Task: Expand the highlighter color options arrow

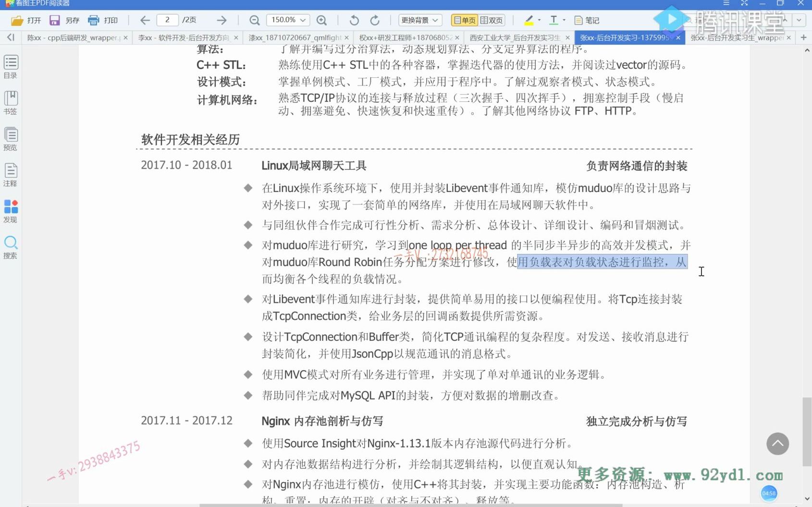Action: click(x=539, y=20)
